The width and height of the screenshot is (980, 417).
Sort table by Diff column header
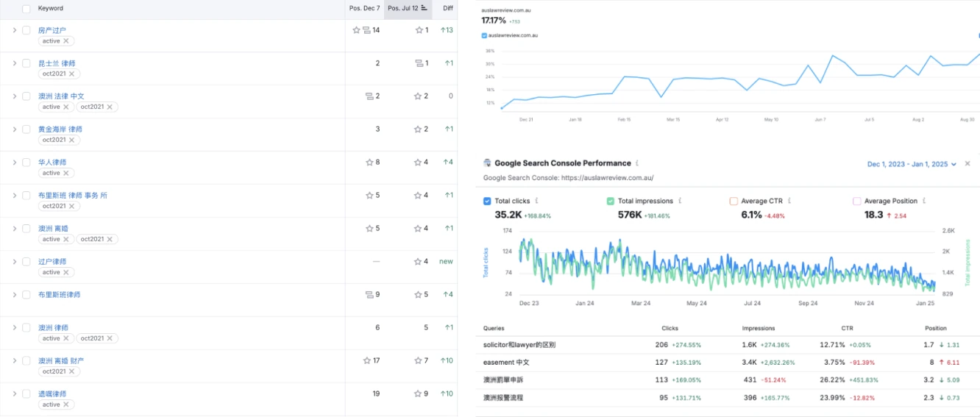point(448,8)
